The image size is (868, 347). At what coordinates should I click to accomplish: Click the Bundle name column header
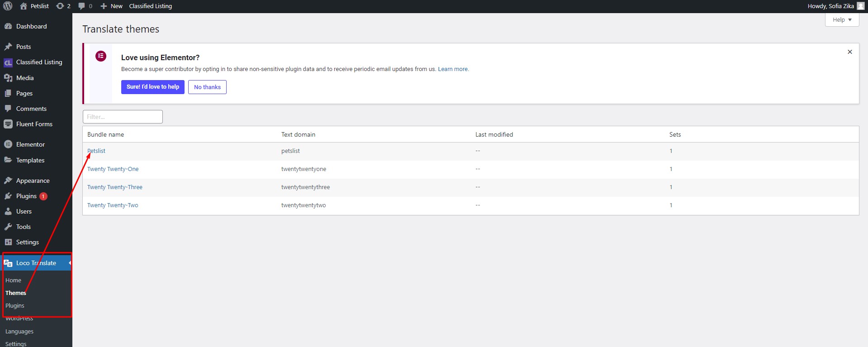click(105, 134)
